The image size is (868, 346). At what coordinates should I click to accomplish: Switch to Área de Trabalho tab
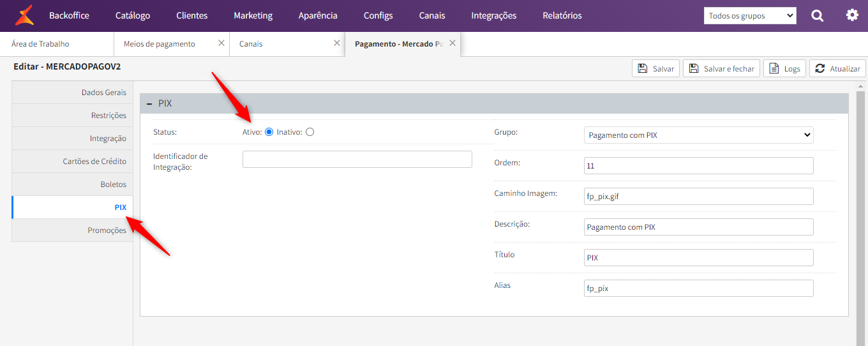tap(57, 44)
